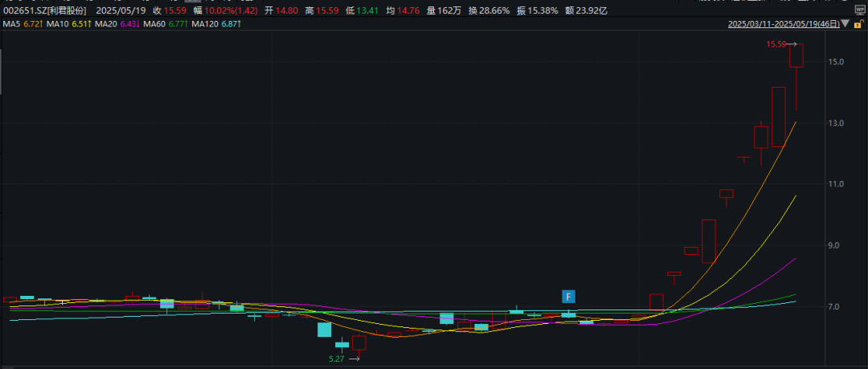The image size is (868, 369).
Task: Toggle the yellow unlock padlock icon
Action: (x=860, y=24)
